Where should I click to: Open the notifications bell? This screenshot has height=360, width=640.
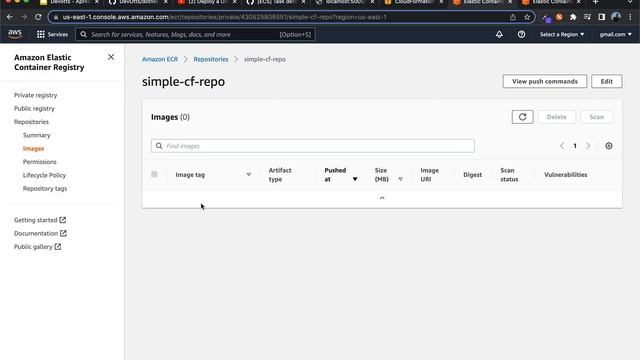pyautogui.click(x=499, y=34)
